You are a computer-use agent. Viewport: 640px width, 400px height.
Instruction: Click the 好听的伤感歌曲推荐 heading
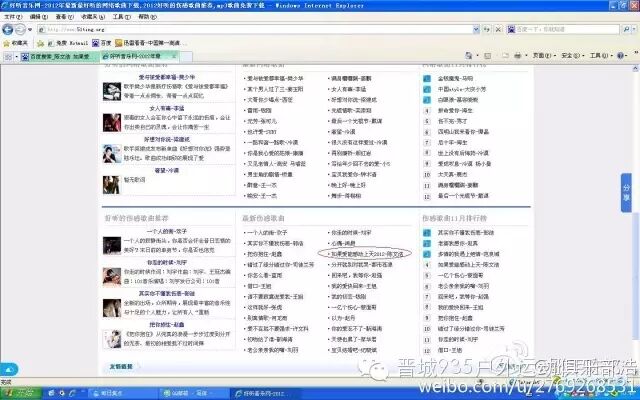pyautogui.click(x=136, y=218)
